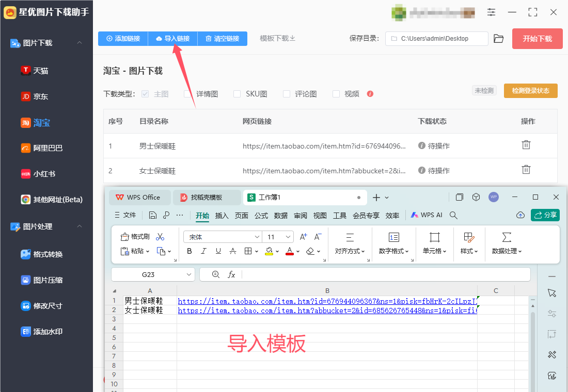Expand the G23 name box dropdown
Screen dimensions: 568x392
click(x=188, y=275)
